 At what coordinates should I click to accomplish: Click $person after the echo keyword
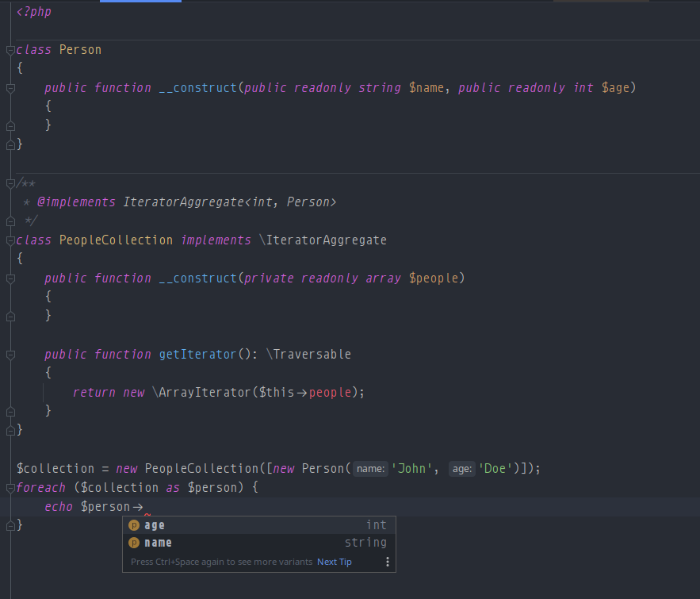[105, 506]
